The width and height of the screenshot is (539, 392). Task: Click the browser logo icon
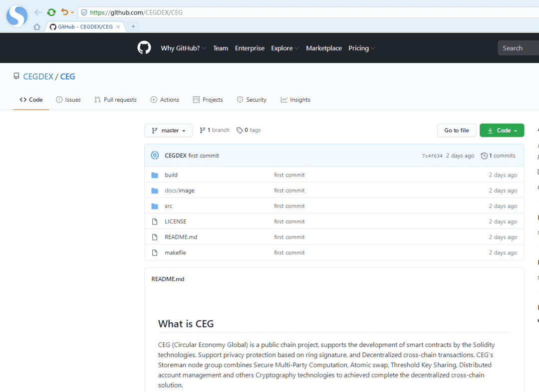coord(17,16)
